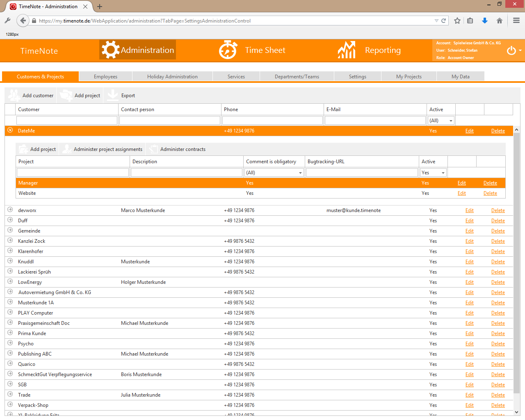Open the Holiday Administration tab

[172, 77]
